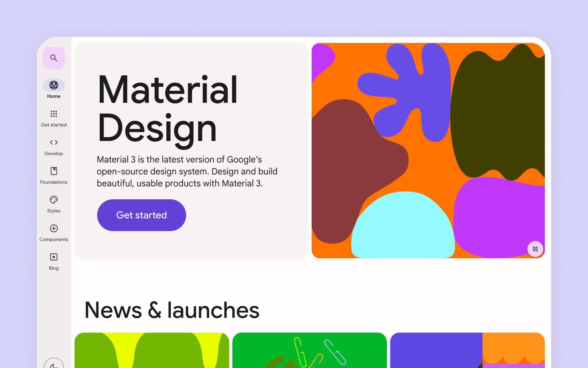Click the News & launches heading

click(x=172, y=310)
